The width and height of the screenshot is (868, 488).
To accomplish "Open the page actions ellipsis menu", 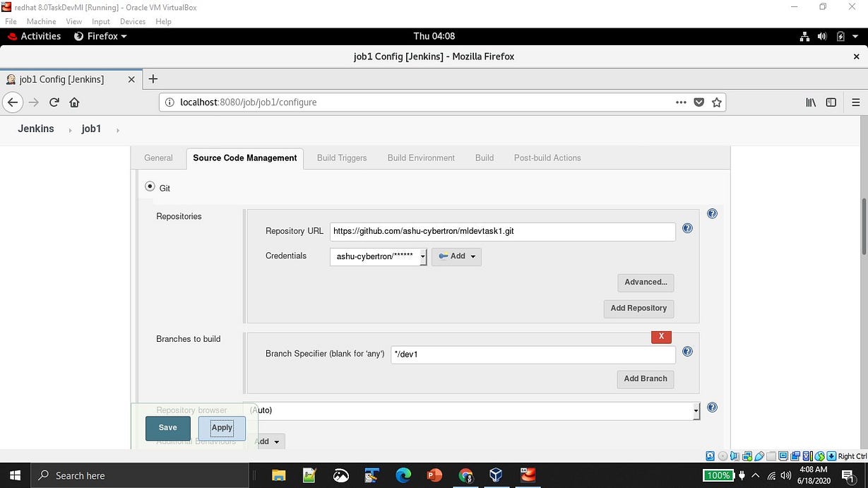I will pos(681,102).
